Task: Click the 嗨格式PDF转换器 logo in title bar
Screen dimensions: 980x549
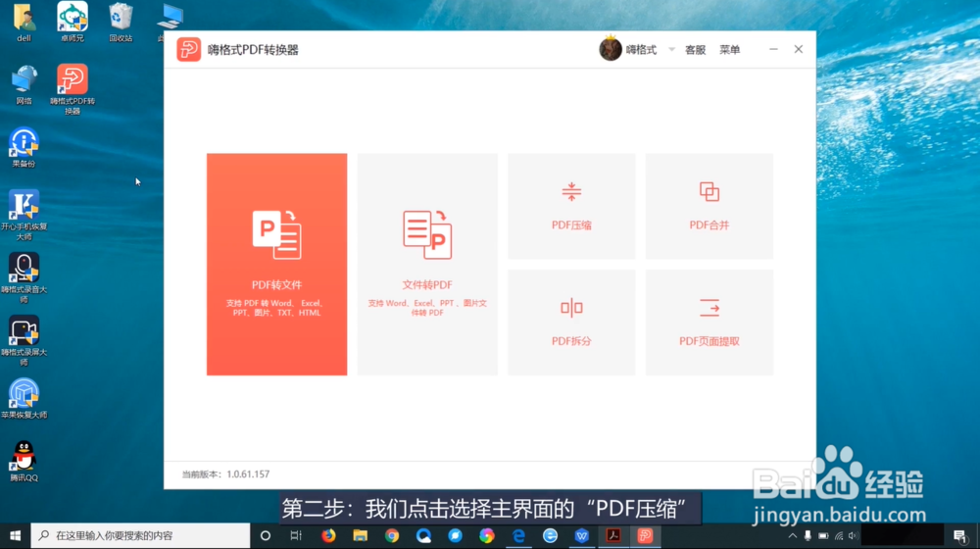Action: pyautogui.click(x=189, y=49)
